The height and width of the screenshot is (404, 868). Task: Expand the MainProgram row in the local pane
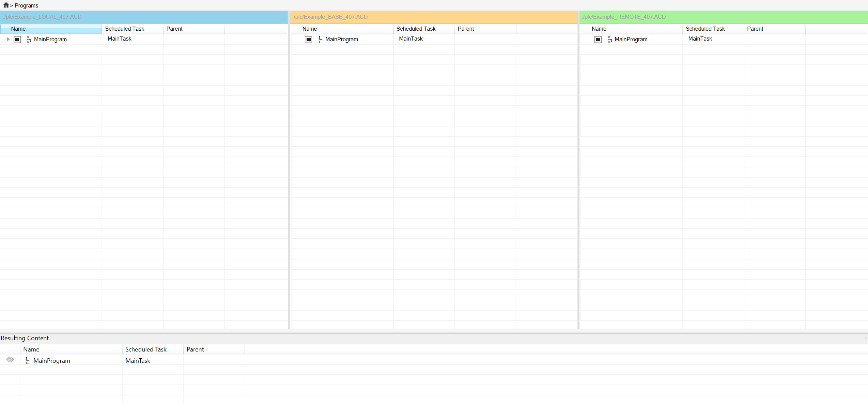pyautogui.click(x=8, y=39)
